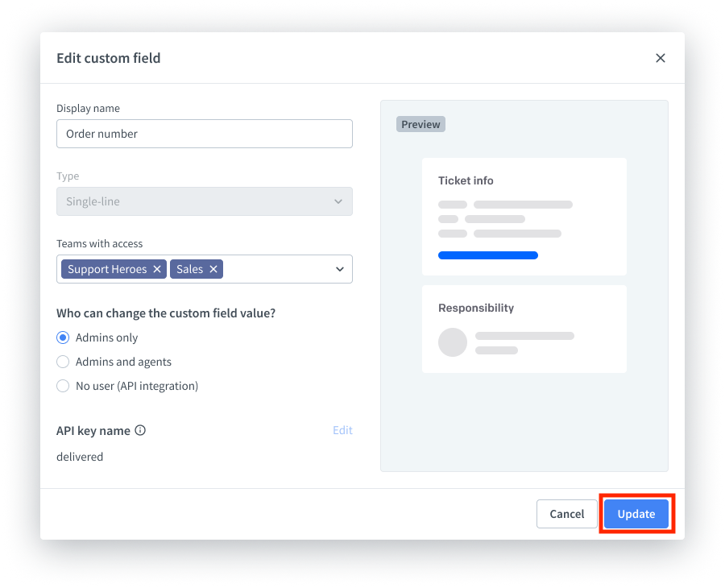The width and height of the screenshot is (725, 588).
Task: Click the Preview badge
Action: pos(420,124)
